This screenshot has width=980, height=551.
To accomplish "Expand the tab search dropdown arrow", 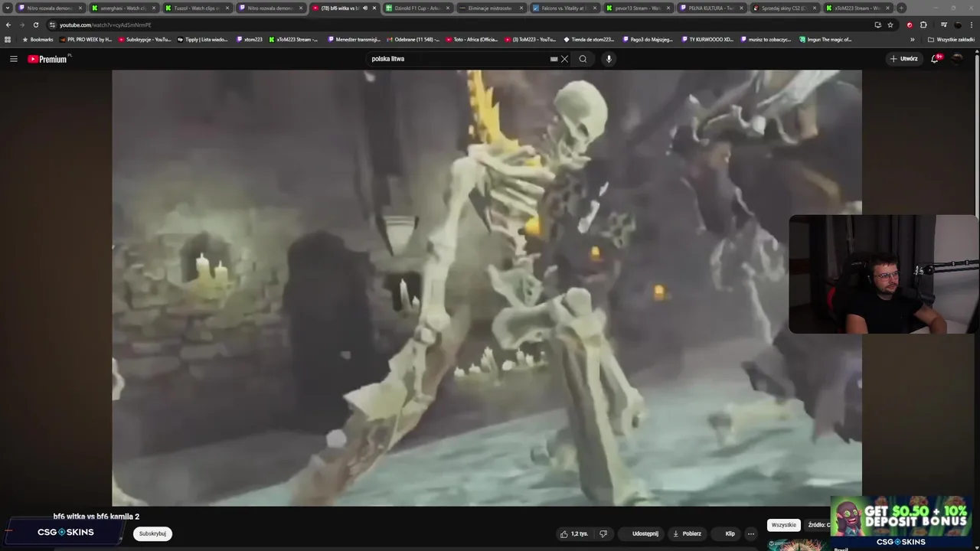I will tap(8, 8).
